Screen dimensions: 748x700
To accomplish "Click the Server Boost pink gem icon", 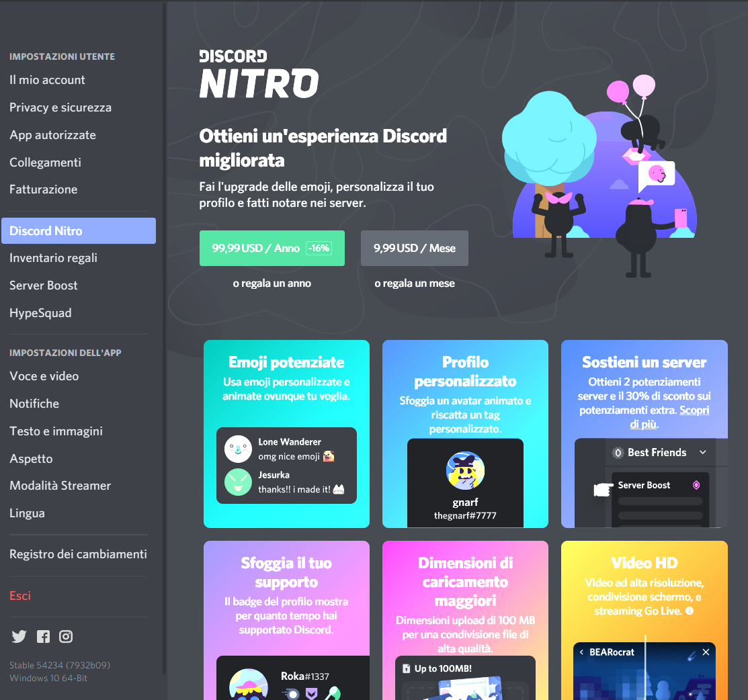I will (696, 485).
